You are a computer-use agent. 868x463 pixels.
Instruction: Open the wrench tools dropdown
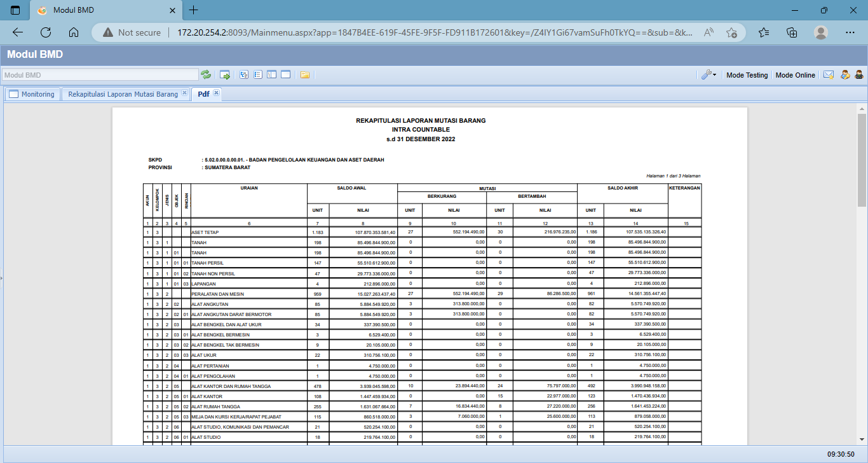click(709, 74)
